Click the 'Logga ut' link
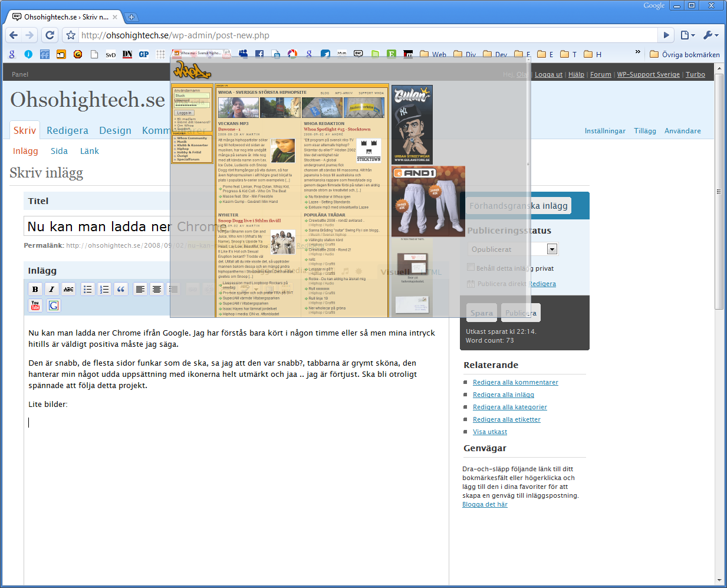The image size is (727, 588). [x=548, y=74]
